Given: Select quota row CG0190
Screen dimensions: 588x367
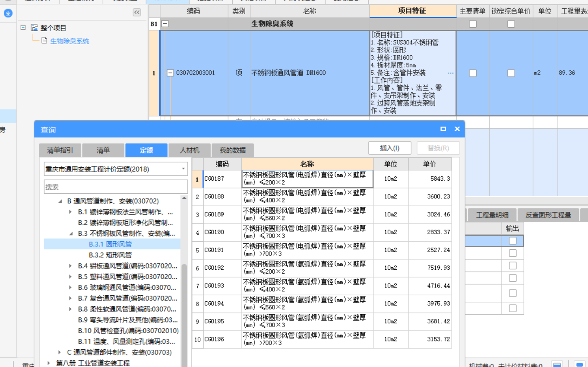Looking at the screenshot, I should 322,232.
